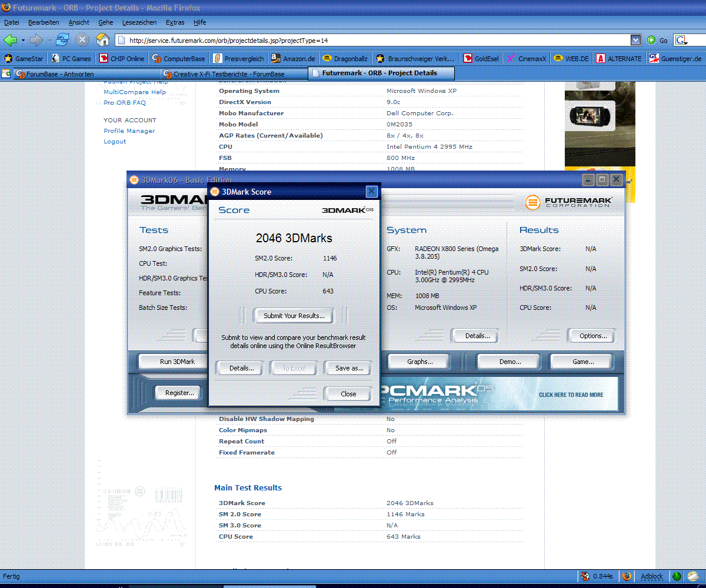The height and width of the screenshot is (588, 706).
Task: Click the leftmost small tab
Action: click(6, 73)
